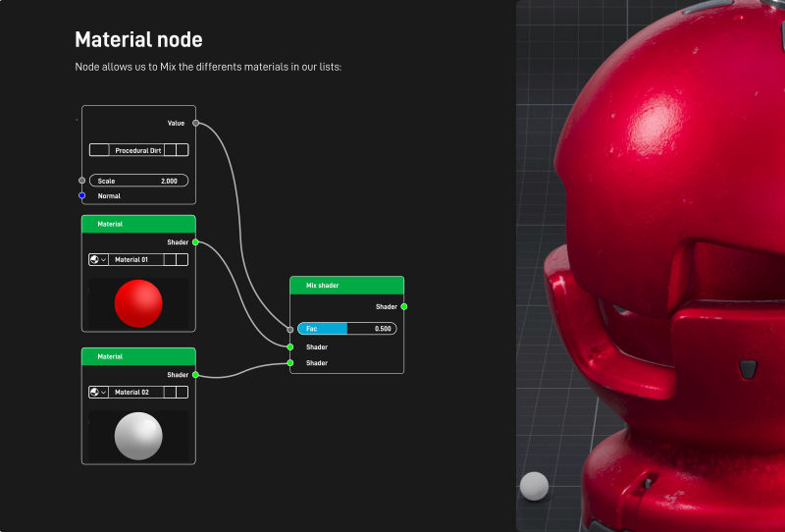
Task: Click the blue Normal input socket
Action: tap(81, 195)
